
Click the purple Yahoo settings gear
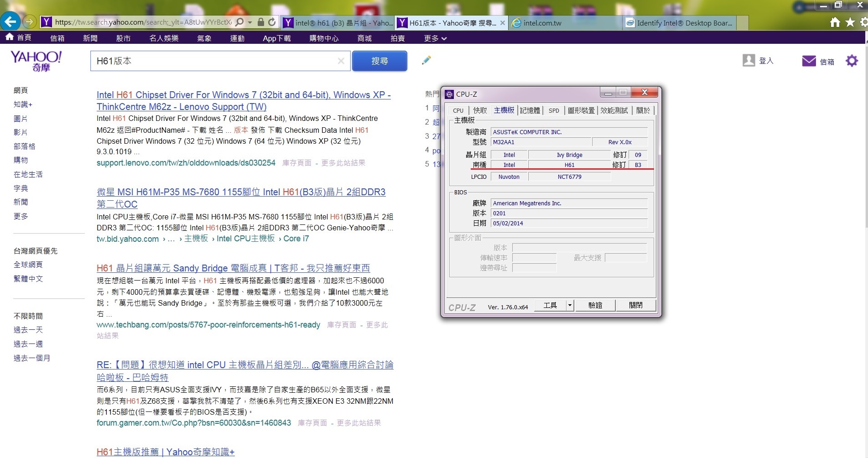[852, 61]
